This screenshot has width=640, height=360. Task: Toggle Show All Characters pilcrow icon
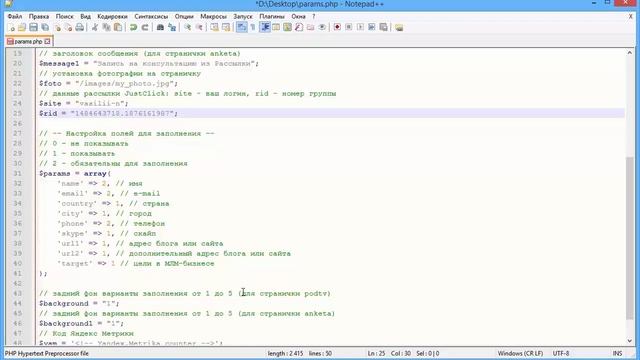[x=253, y=27]
